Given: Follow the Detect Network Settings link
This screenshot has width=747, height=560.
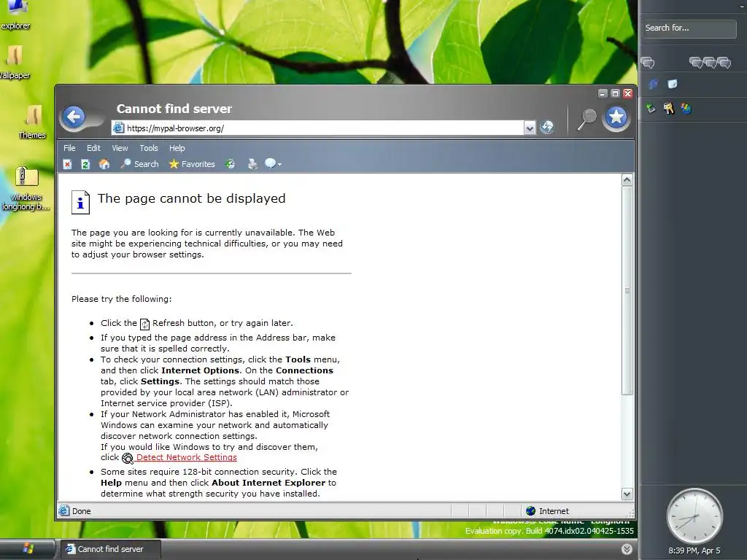Looking at the screenshot, I should (x=186, y=457).
